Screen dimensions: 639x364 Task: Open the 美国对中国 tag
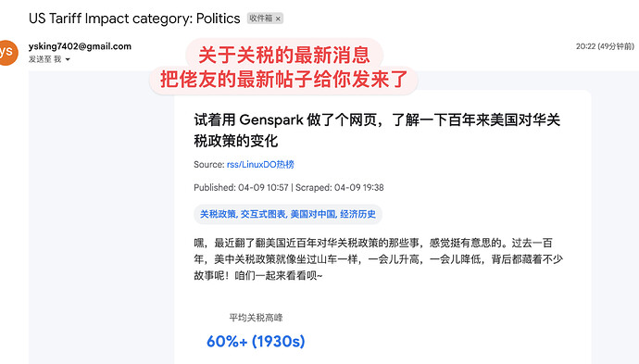point(313,214)
